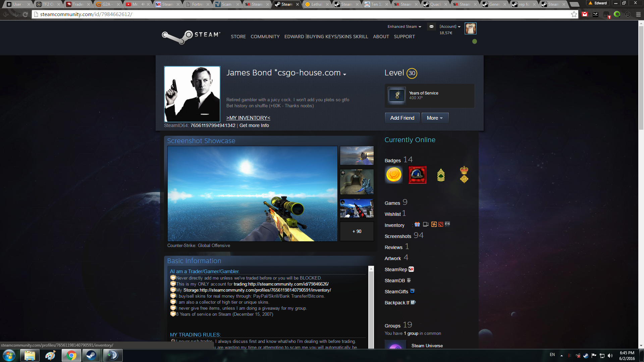Open the STORE menu item

(238, 37)
